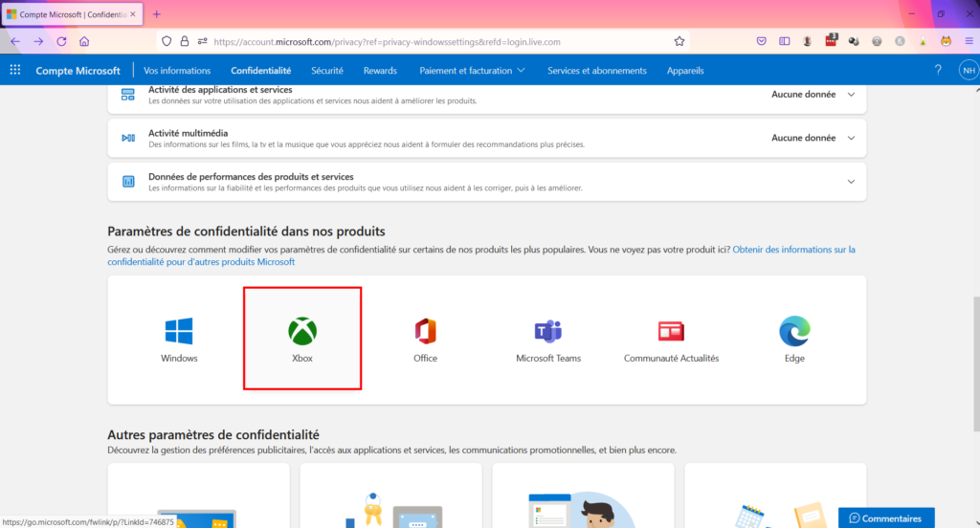
Task: Click the Activité multimédia row icon
Action: point(128,138)
